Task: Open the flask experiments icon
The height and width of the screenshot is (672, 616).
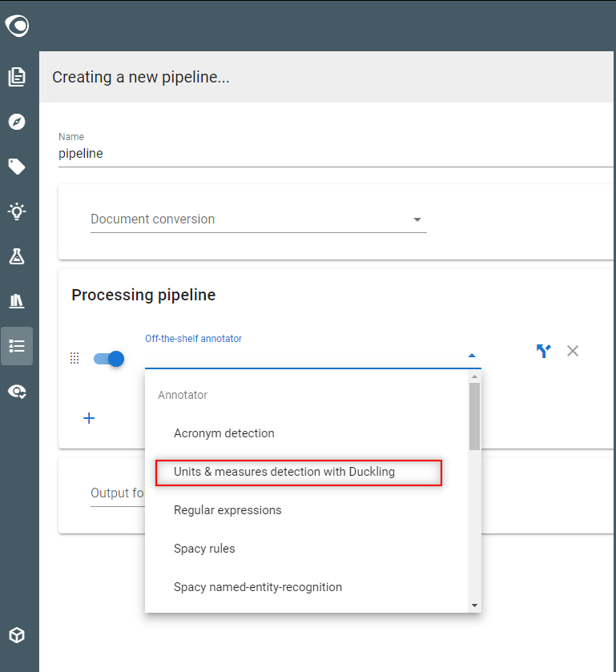Action: pyautogui.click(x=17, y=256)
